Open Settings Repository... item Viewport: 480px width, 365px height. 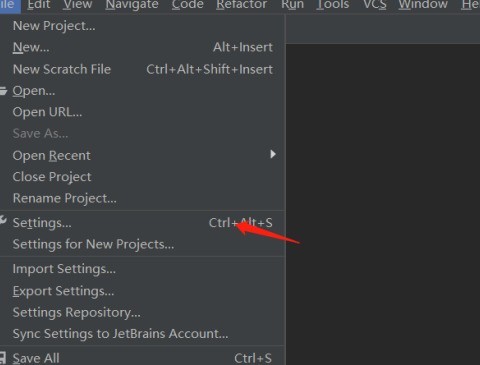click(x=143, y=312)
